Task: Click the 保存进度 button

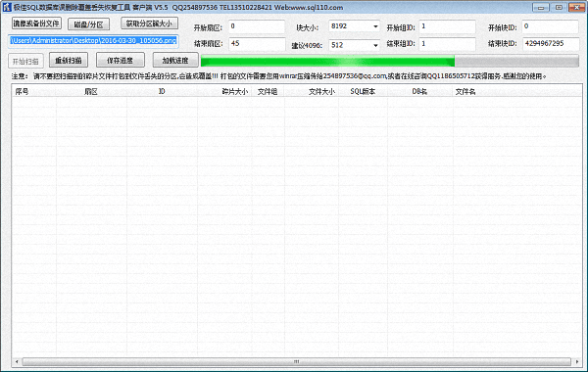Action: pos(120,60)
